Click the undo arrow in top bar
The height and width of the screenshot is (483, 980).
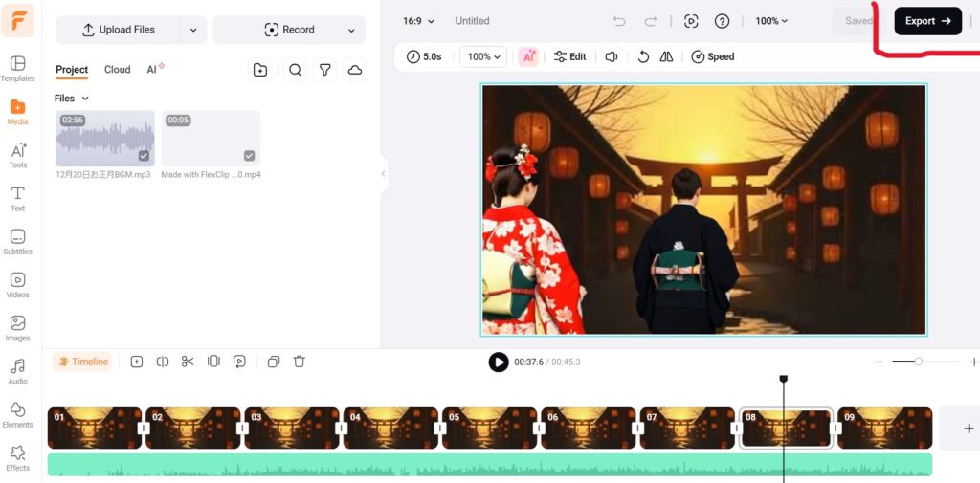click(x=619, y=21)
